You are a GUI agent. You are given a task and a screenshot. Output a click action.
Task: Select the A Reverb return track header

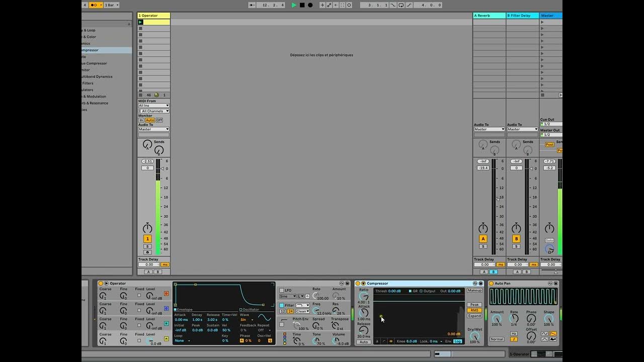[489, 16]
